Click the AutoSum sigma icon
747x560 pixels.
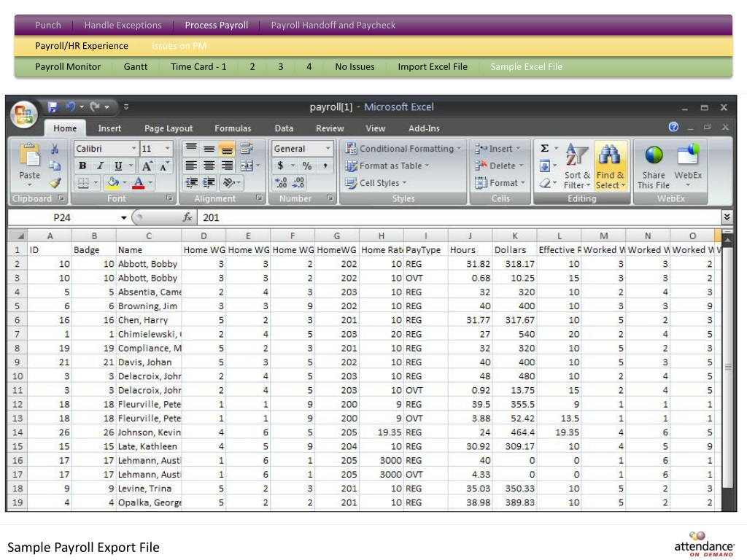(544, 149)
